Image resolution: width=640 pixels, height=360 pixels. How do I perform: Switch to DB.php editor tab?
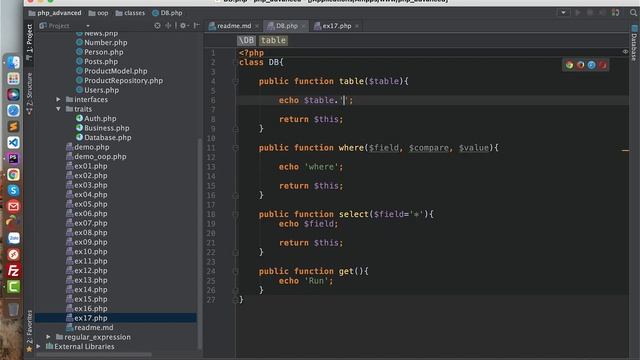tap(286, 26)
